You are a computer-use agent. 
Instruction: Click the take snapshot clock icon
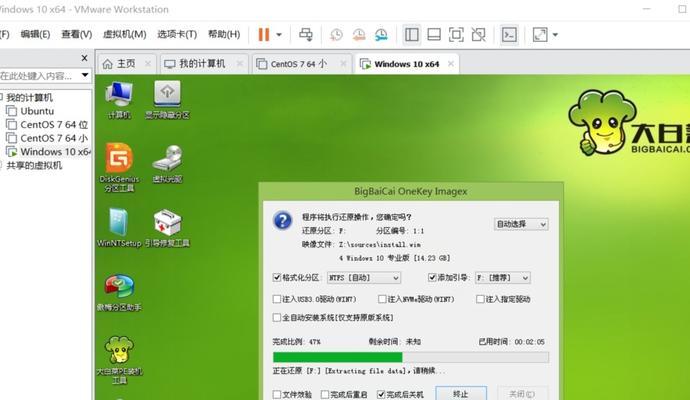(x=336, y=35)
